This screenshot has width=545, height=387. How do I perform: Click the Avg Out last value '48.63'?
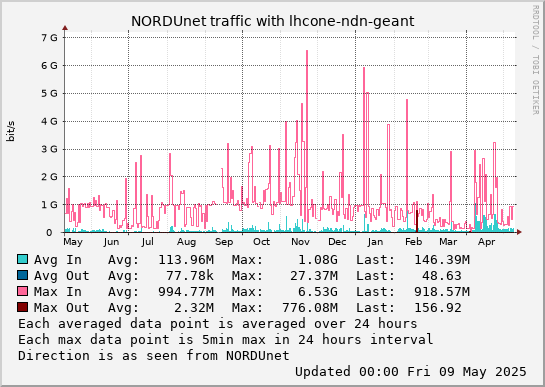tap(442, 275)
